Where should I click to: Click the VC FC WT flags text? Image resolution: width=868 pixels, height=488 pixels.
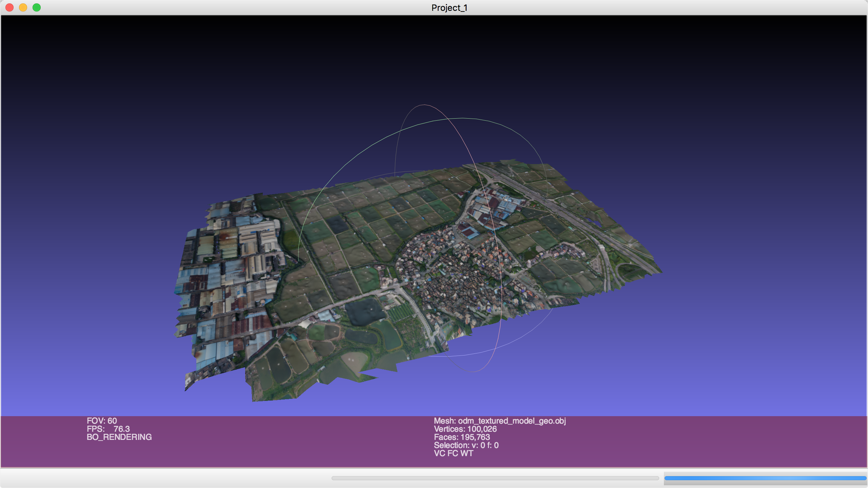point(453,453)
